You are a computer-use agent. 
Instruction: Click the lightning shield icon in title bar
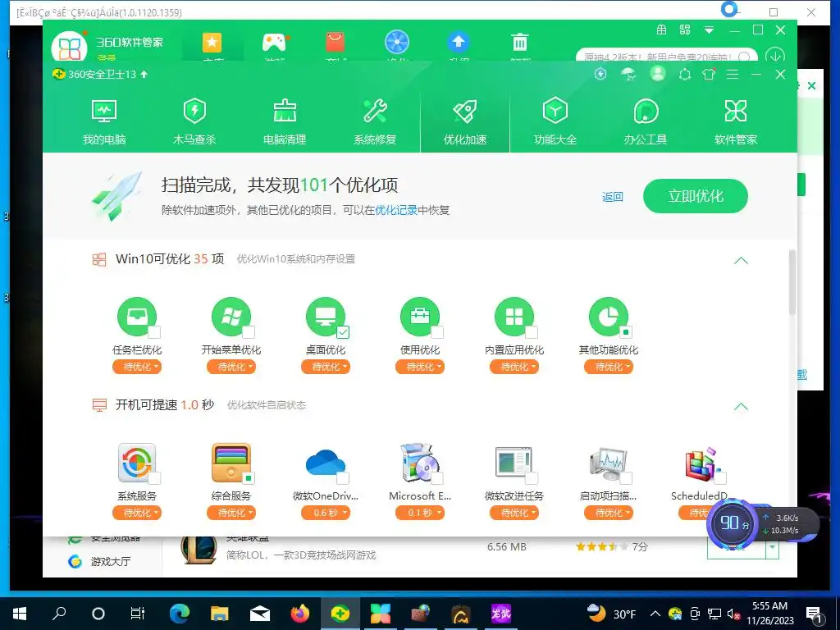point(600,74)
